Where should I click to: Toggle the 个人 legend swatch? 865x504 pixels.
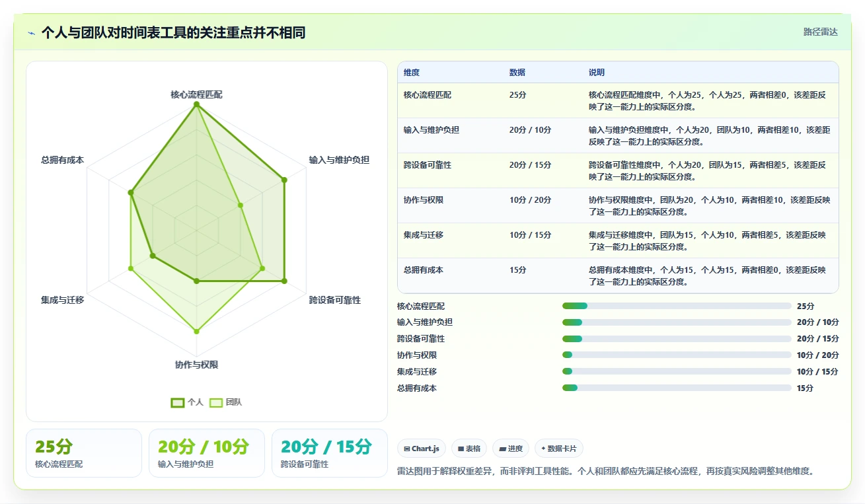pos(178,402)
